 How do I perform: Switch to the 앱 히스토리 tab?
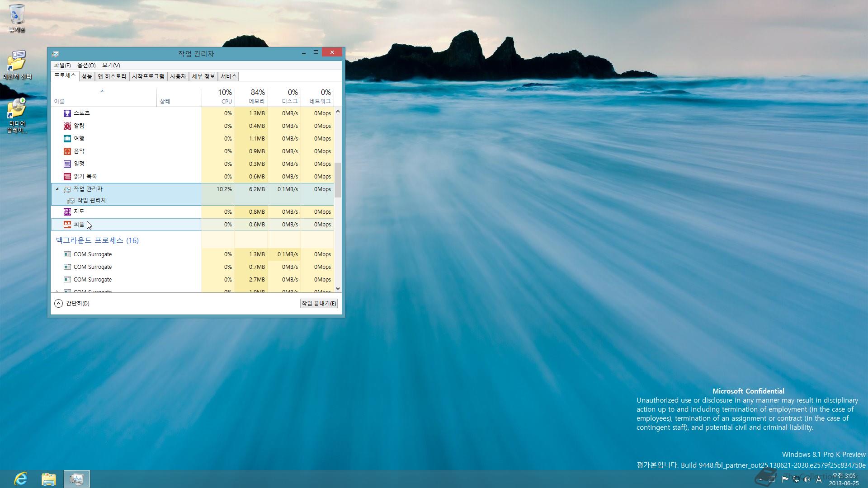pos(112,77)
